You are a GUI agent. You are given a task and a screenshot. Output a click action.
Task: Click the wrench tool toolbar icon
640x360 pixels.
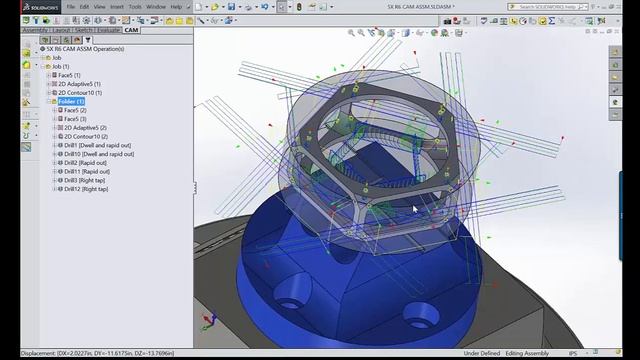coord(200,20)
